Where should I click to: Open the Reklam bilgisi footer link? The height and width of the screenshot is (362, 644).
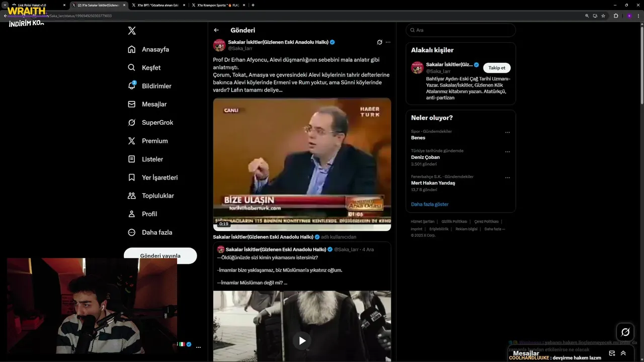(466, 229)
